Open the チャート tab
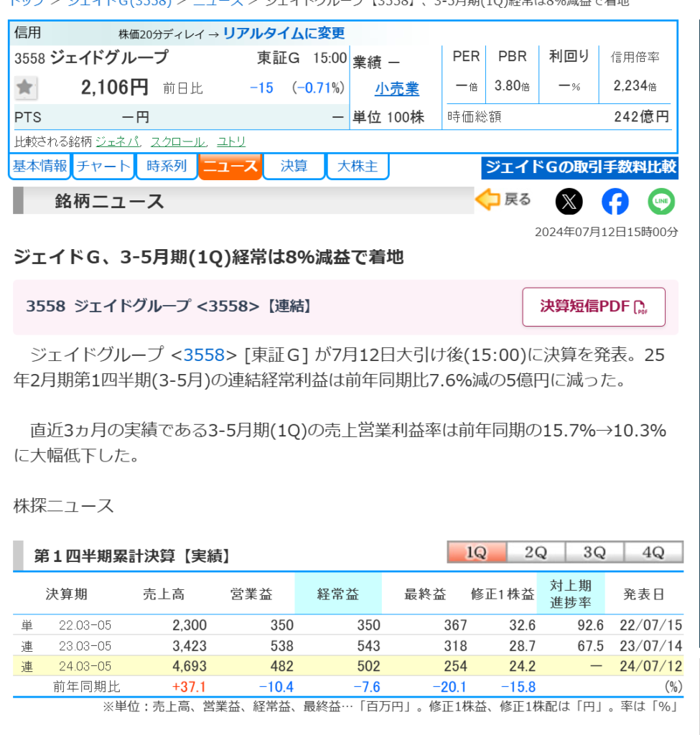The image size is (700, 735). pyautogui.click(x=103, y=167)
